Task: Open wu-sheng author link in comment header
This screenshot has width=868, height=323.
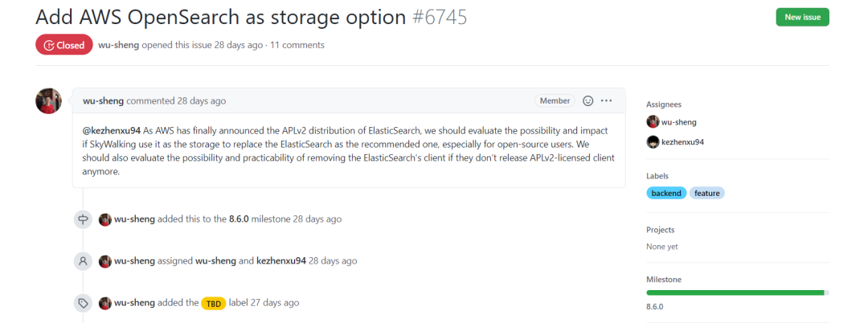Action: point(103,100)
